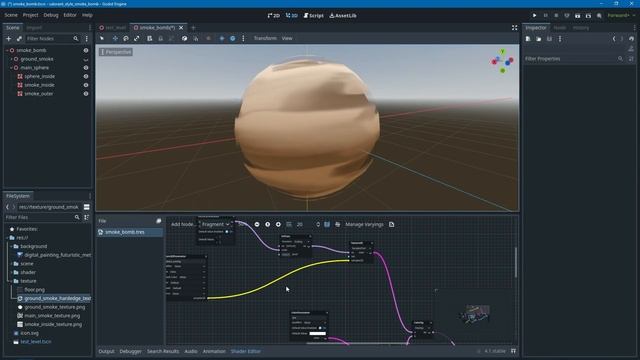Image resolution: width=640 pixels, height=360 pixels.
Task: Expand the scene folder
Action: click(11, 264)
